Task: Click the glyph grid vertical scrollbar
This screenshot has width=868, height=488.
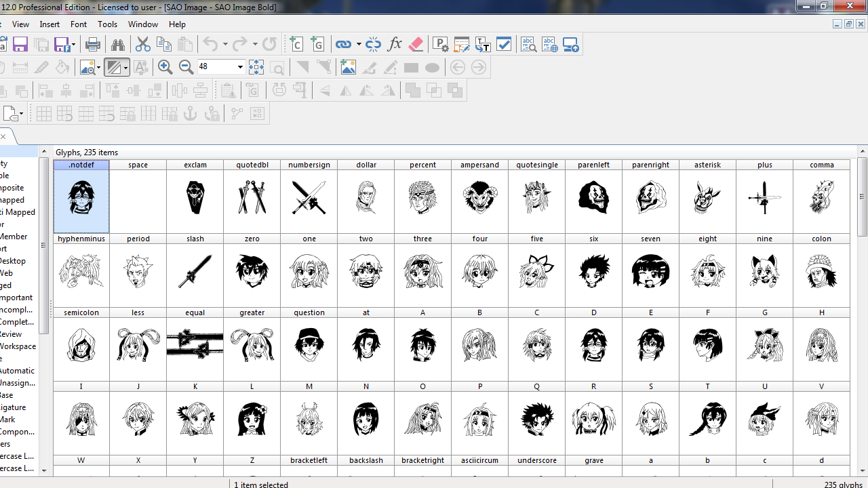Action: click(862, 197)
